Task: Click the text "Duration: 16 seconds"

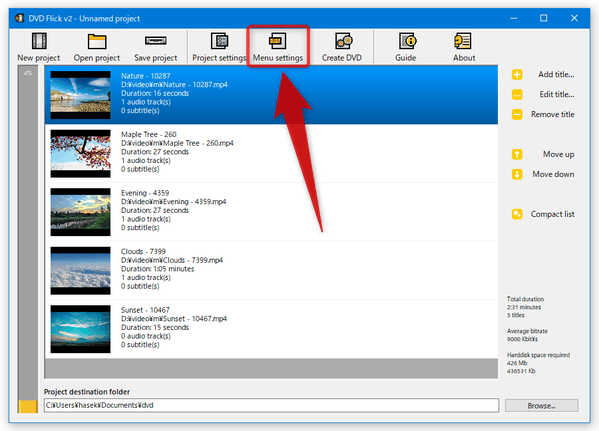Action: click(155, 93)
